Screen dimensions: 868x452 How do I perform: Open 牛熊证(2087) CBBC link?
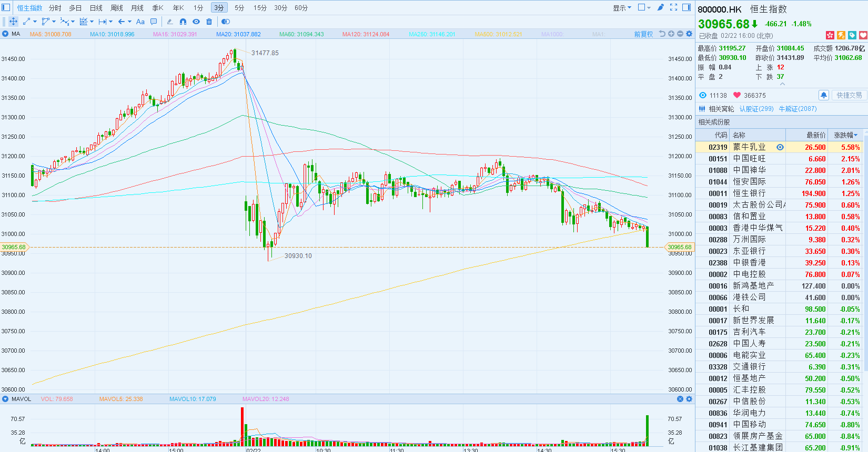tap(798, 109)
